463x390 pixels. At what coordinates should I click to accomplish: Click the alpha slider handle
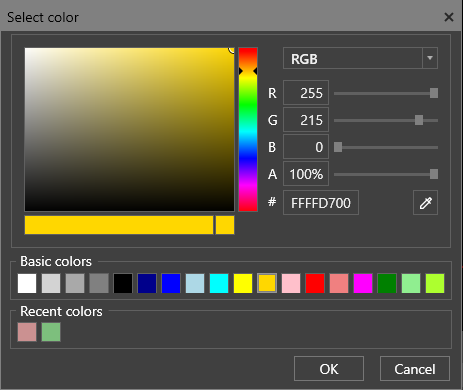(434, 174)
